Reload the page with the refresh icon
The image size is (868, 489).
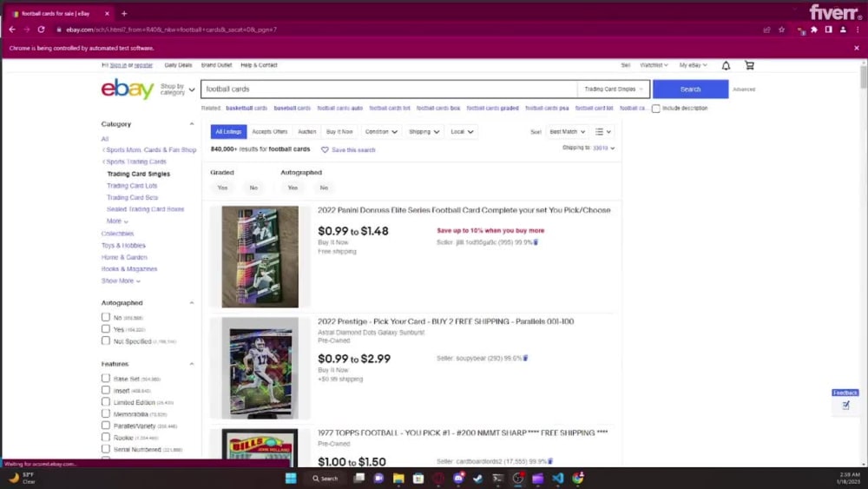(41, 30)
